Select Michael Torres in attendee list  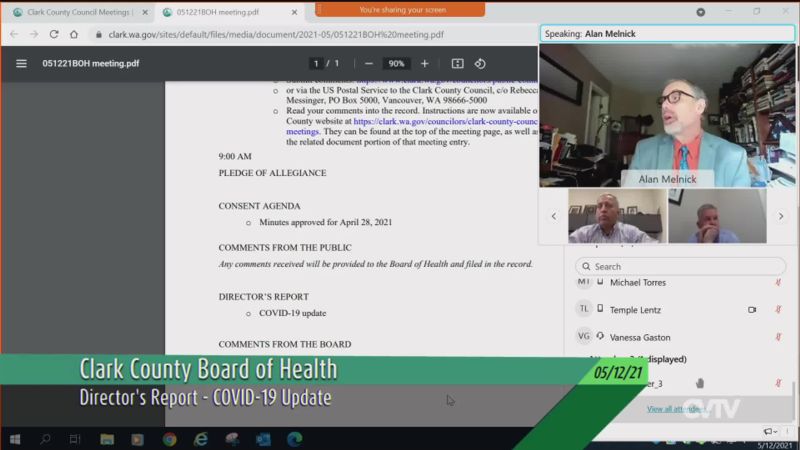[637, 282]
